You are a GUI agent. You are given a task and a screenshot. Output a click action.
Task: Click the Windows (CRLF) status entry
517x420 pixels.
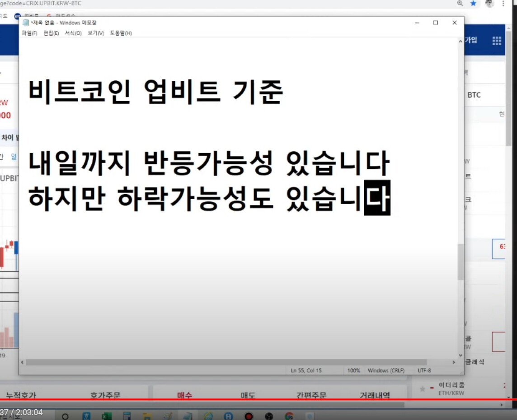click(386, 371)
